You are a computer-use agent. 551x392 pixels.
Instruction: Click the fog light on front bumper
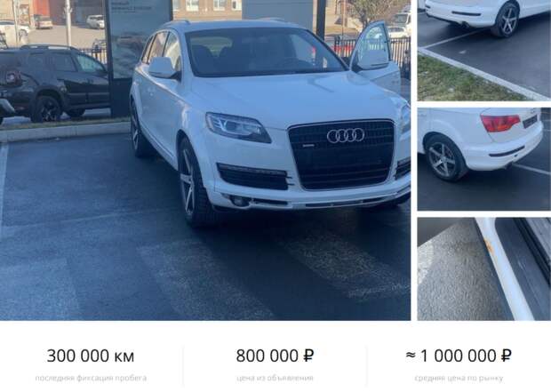[240, 201]
